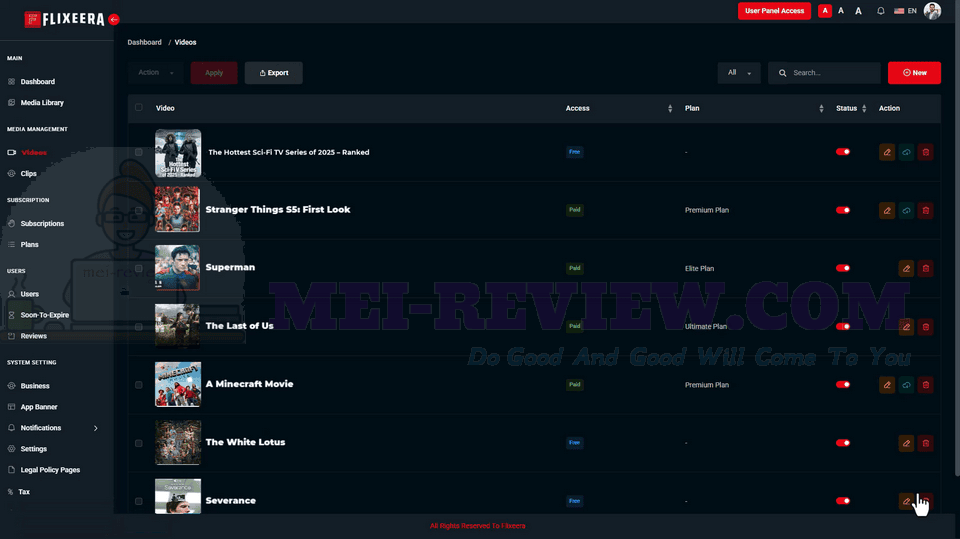Click the Dashboard breadcrumb link
This screenshot has height=539, width=960.
(x=144, y=42)
